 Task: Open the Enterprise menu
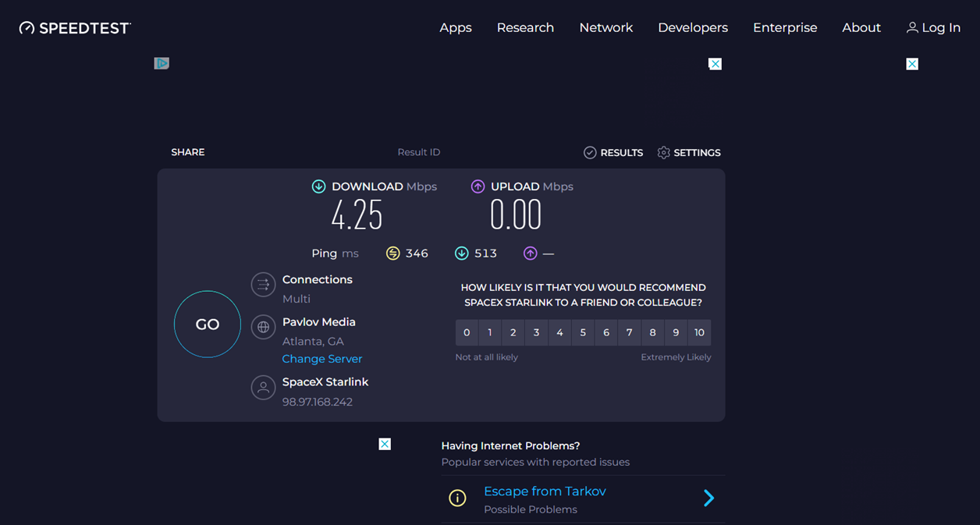tap(785, 28)
